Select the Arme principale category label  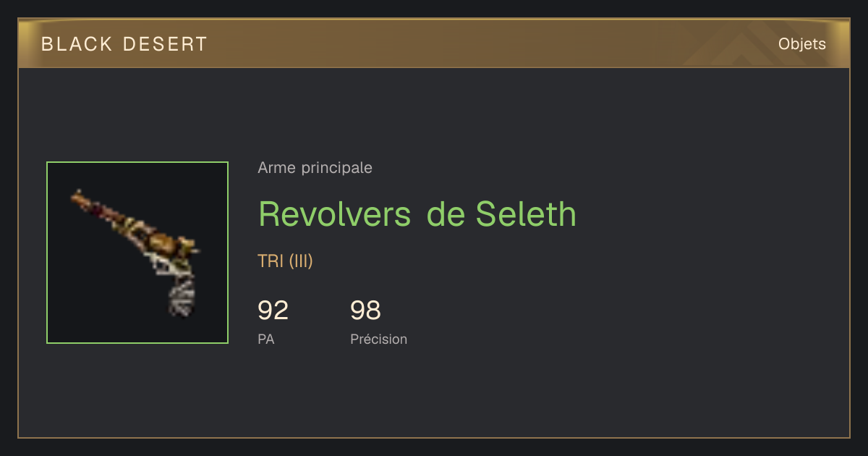[315, 168]
